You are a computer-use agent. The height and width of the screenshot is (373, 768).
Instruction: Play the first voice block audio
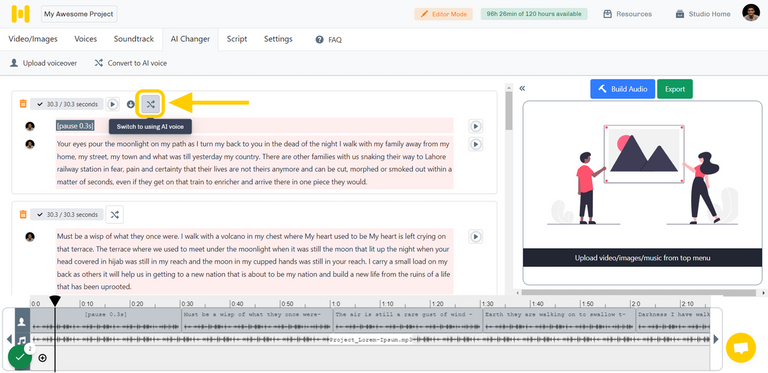(x=113, y=104)
